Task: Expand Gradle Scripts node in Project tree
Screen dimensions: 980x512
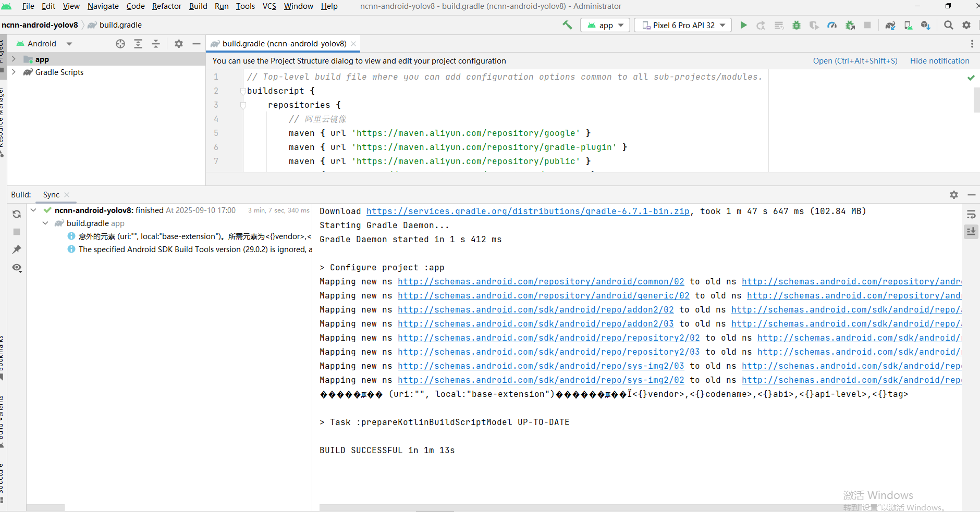Action: tap(14, 72)
